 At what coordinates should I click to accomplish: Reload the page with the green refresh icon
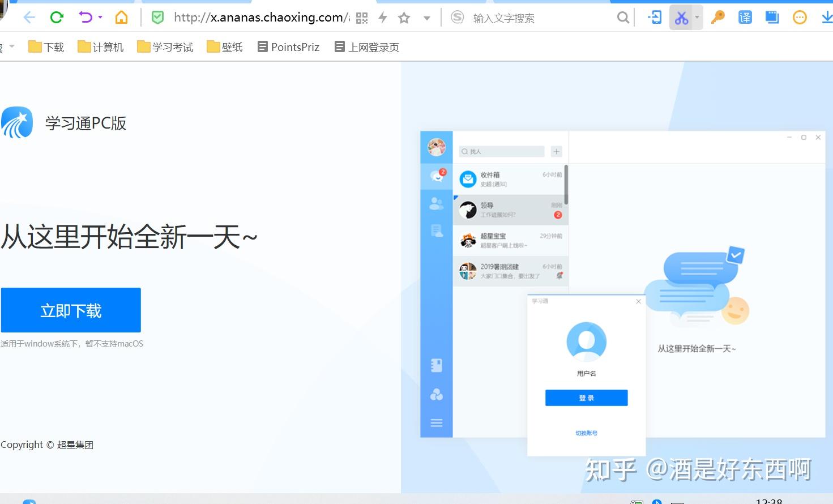(57, 18)
